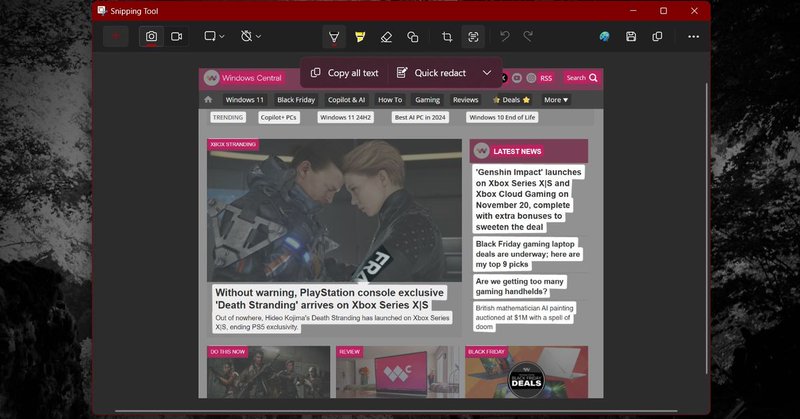Click the Search button on webpage
800x419 pixels.
coord(582,78)
